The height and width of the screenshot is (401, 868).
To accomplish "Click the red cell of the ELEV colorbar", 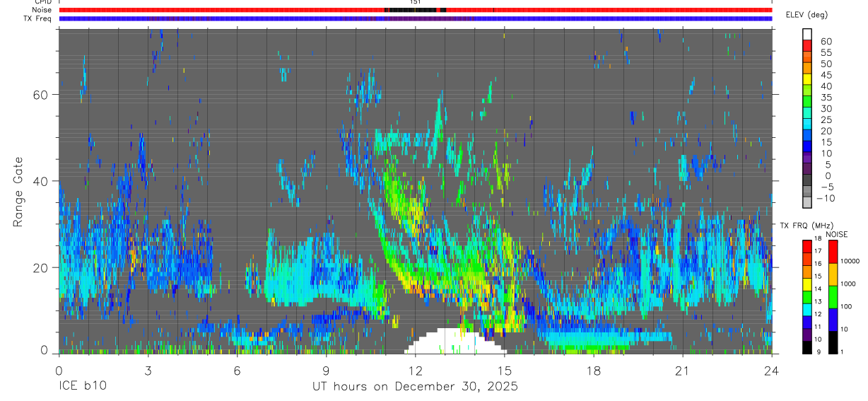I will tap(807, 45).
